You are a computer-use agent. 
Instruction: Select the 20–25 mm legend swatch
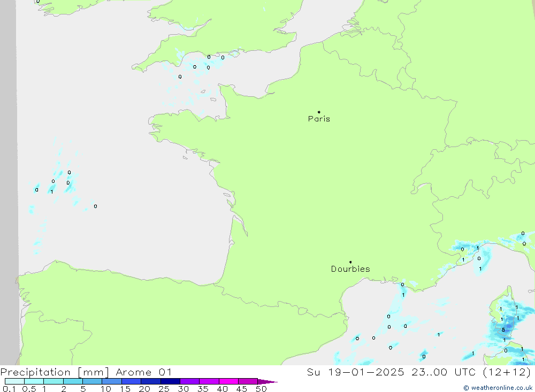[x=151, y=381]
